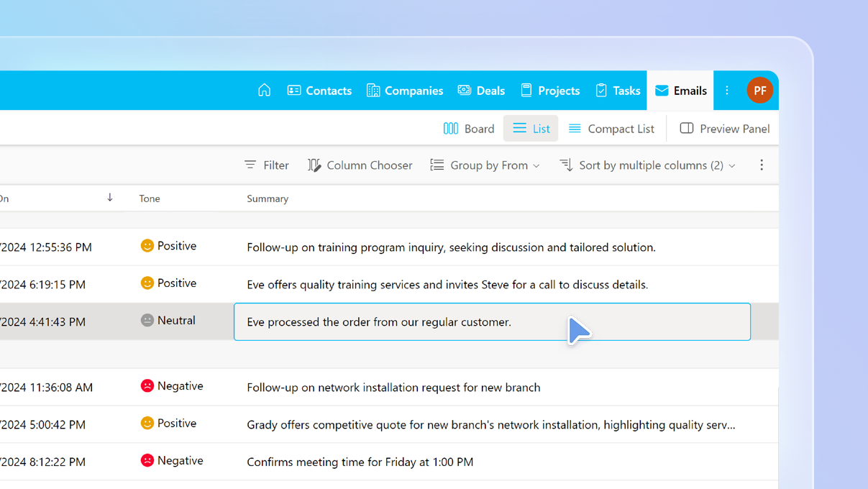Click the Home icon
The height and width of the screenshot is (489, 868).
click(264, 90)
